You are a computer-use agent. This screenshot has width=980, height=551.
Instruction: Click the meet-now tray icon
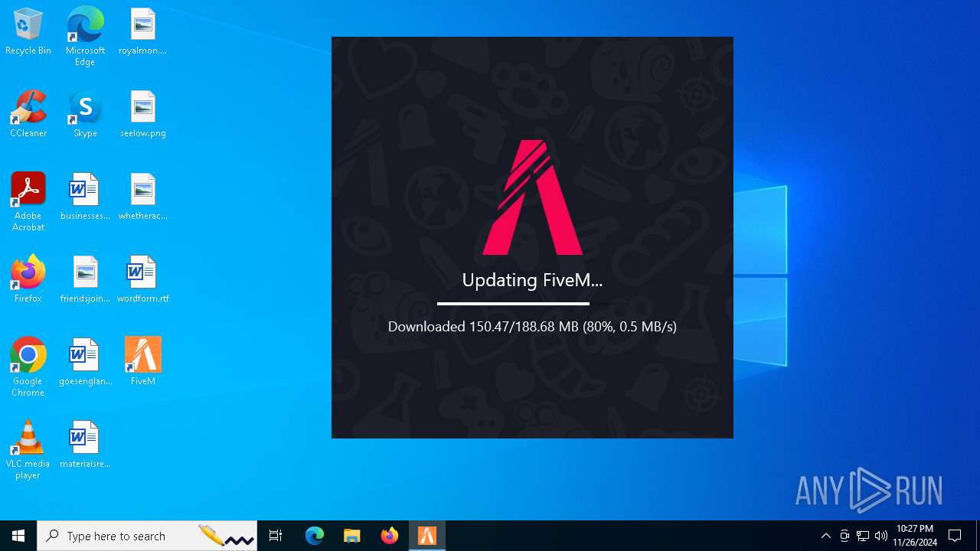tap(844, 536)
